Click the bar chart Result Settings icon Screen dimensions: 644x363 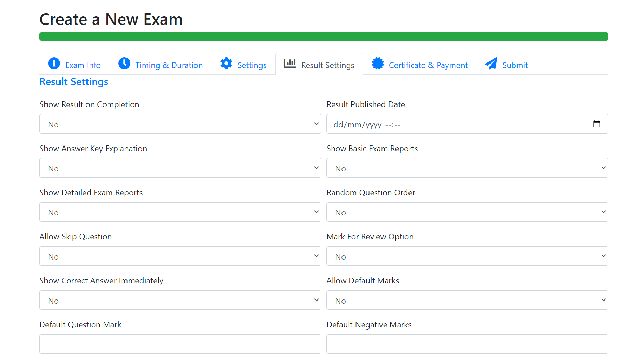coord(290,64)
